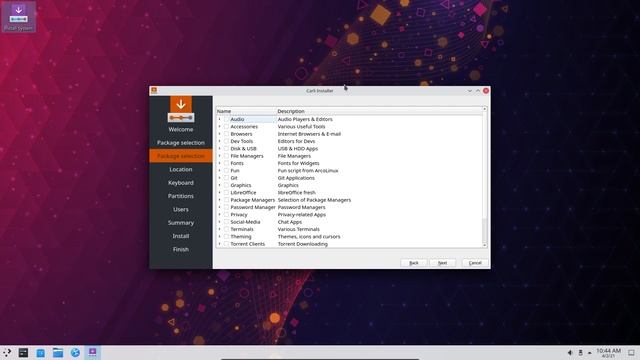
Task: Show hidden system tray icons arrow
Action: (589, 353)
